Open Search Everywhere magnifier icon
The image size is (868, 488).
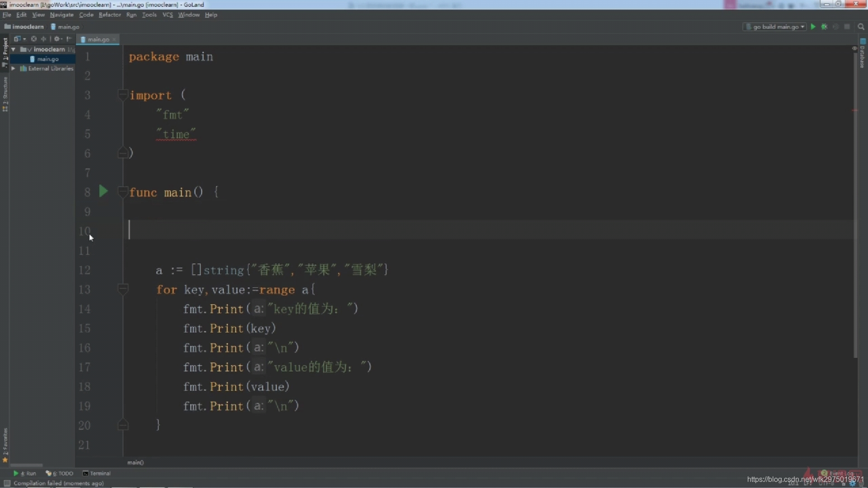[x=861, y=27]
